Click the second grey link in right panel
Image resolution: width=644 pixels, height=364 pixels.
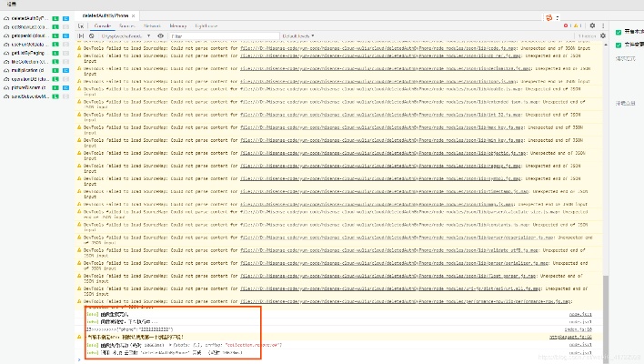coord(625,103)
